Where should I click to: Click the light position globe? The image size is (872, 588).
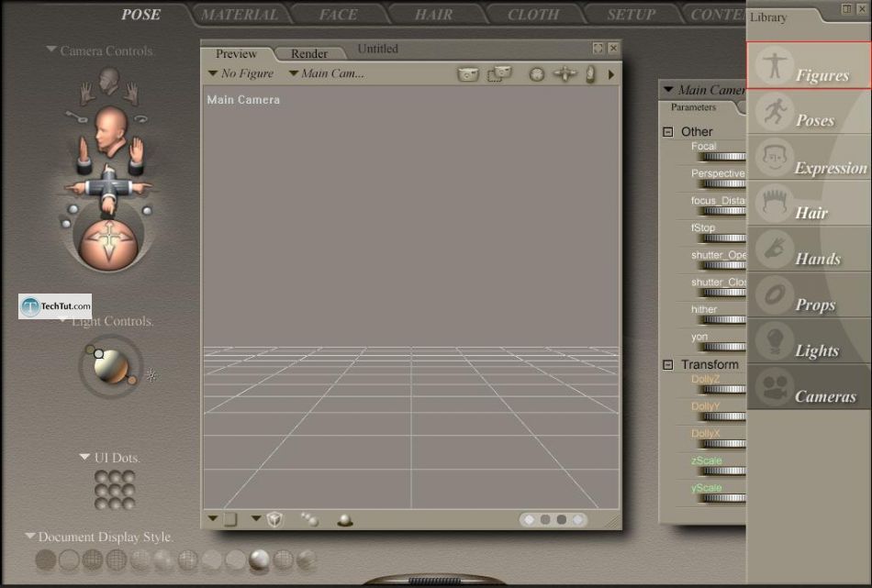coord(111,367)
